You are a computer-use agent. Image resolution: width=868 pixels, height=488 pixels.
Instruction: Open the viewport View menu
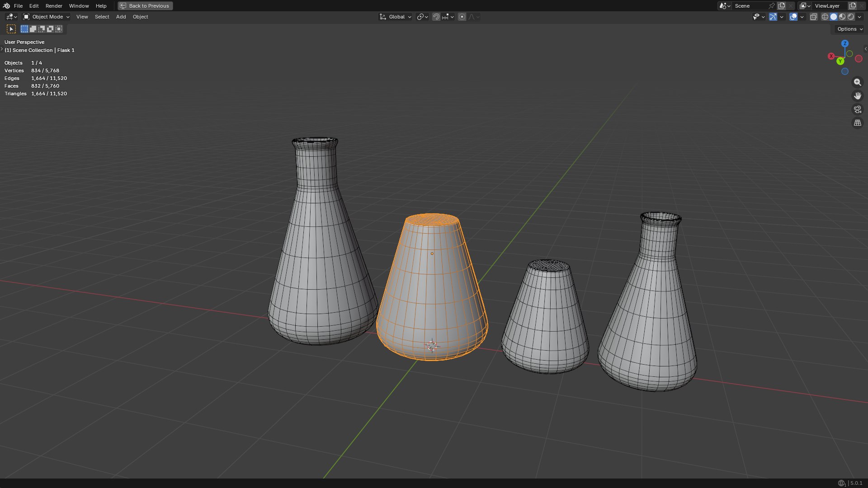82,17
